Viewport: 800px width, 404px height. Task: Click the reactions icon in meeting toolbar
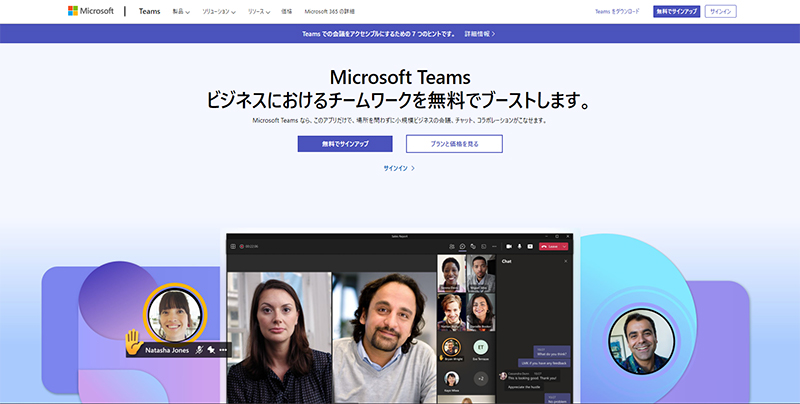point(473,246)
